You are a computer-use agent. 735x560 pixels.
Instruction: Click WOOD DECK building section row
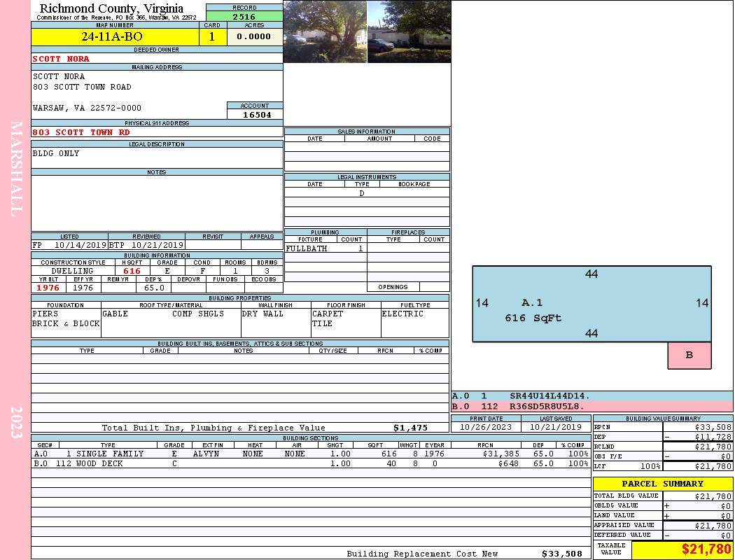click(311, 463)
